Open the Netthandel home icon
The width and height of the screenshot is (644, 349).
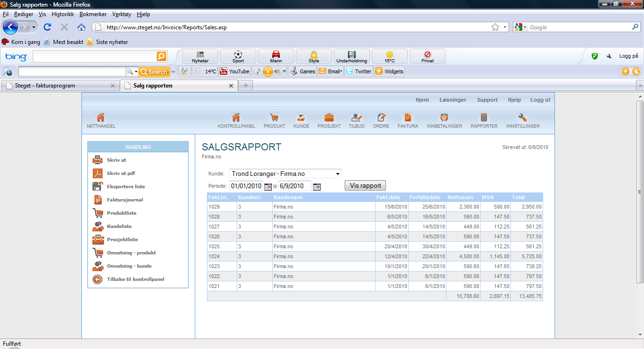point(100,117)
